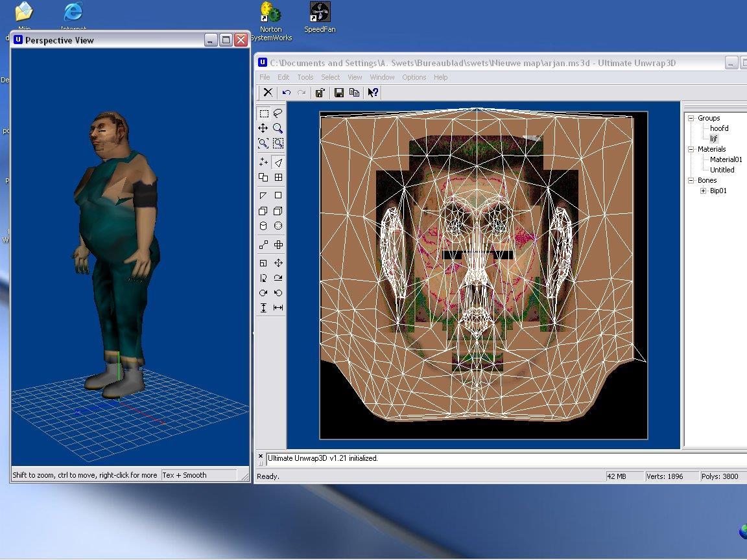Click the zoom-to-region dashed magnifier icon
The height and width of the screenshot is (560, 747).
pyautogui.click(x=278, y=143)
